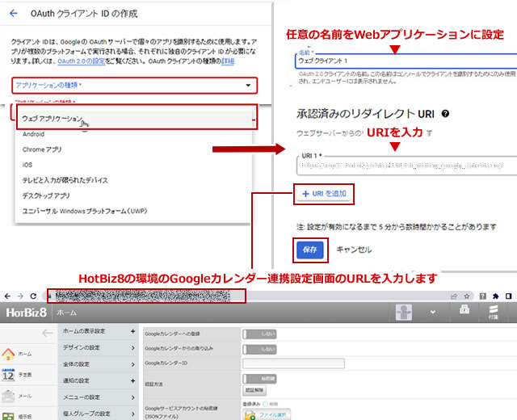Image resolution: width=517 pixels, height=420 pixels.
Task: Open ホーム with the house icon
Action: [x=8, y=354]
